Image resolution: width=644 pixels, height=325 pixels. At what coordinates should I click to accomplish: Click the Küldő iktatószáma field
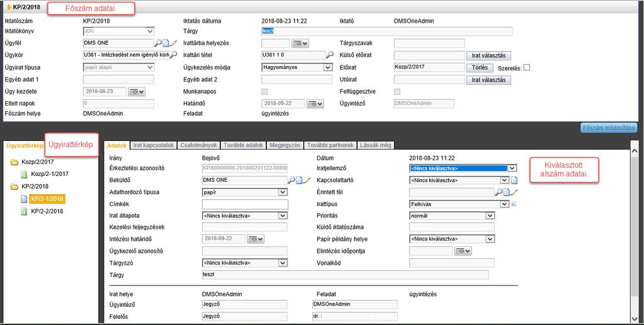pyautogui.click(x=452, y=228)
